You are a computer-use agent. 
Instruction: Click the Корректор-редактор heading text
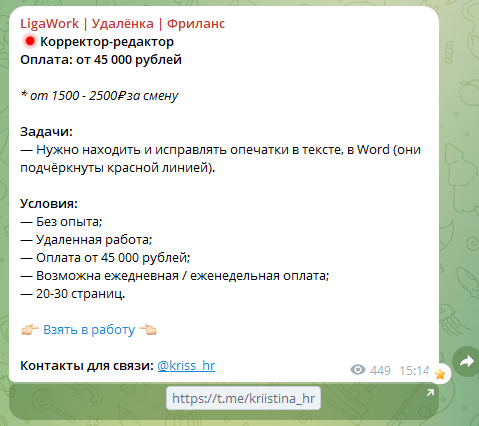click(107, 42)
